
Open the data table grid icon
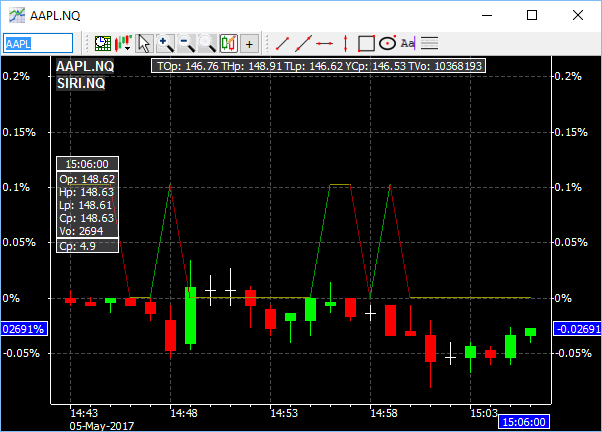(x=102, y=43)
